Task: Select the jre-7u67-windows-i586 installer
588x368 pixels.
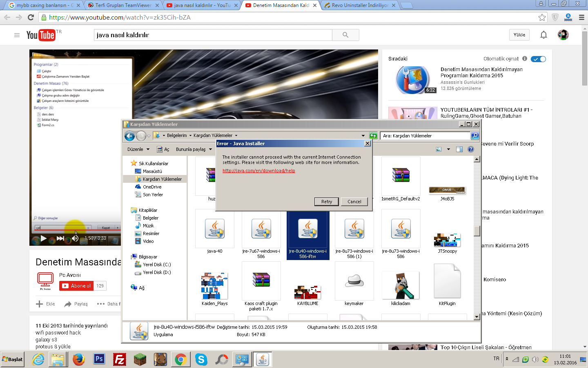Action: coord(261,234)
